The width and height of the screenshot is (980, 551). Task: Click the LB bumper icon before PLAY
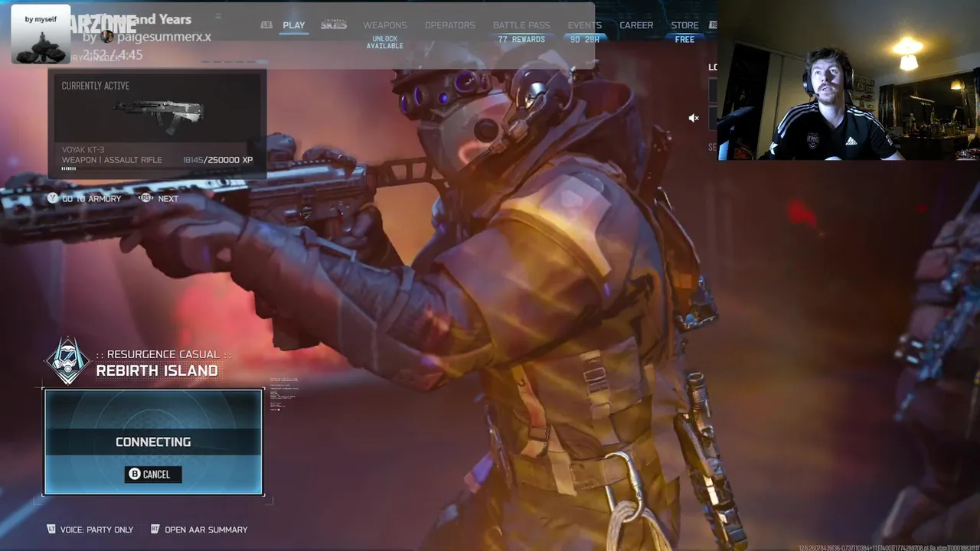pos(266,25)
